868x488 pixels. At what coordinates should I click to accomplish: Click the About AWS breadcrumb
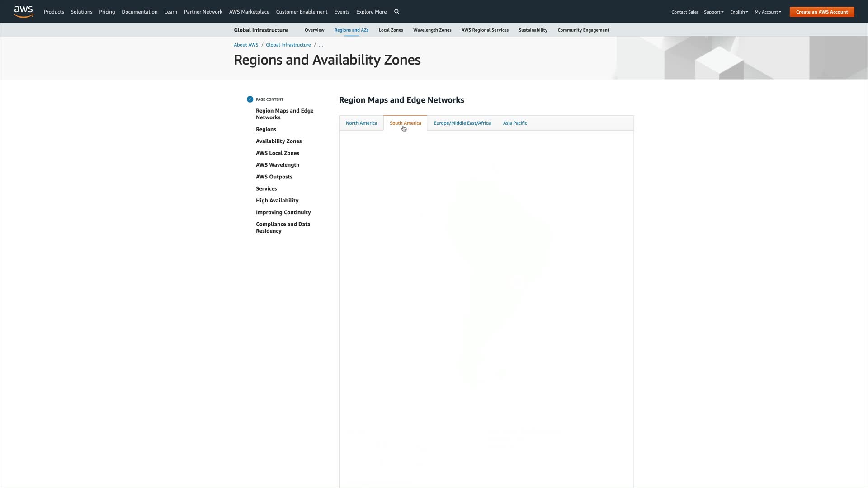click(246, 45)
